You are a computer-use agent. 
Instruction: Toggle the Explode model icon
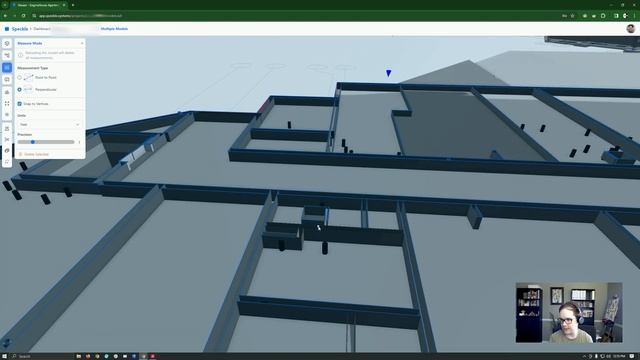click(x=7, y=151)
